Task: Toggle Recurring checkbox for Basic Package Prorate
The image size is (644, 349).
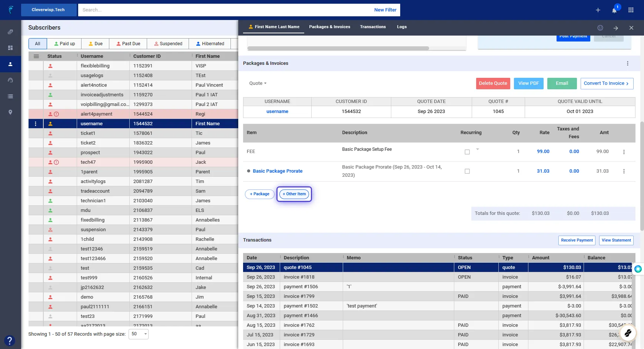Action: click(x=467, y=171)
